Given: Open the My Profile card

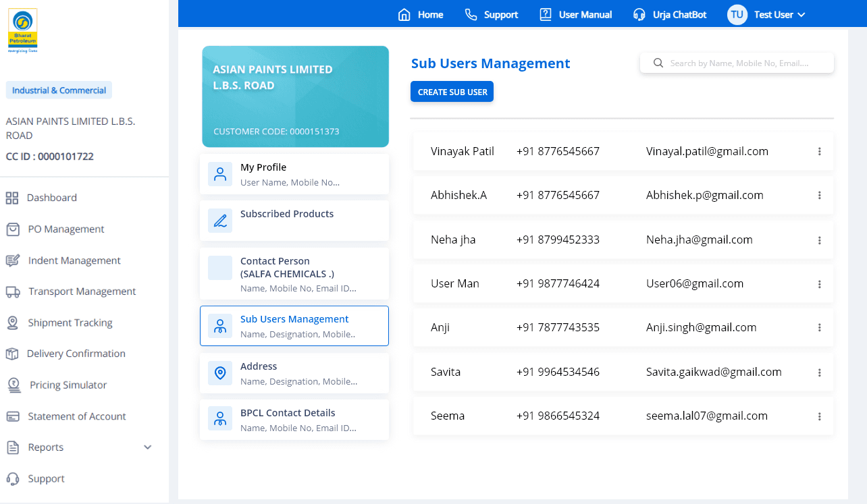Looking at the screenshot, I should click(294, 174).
